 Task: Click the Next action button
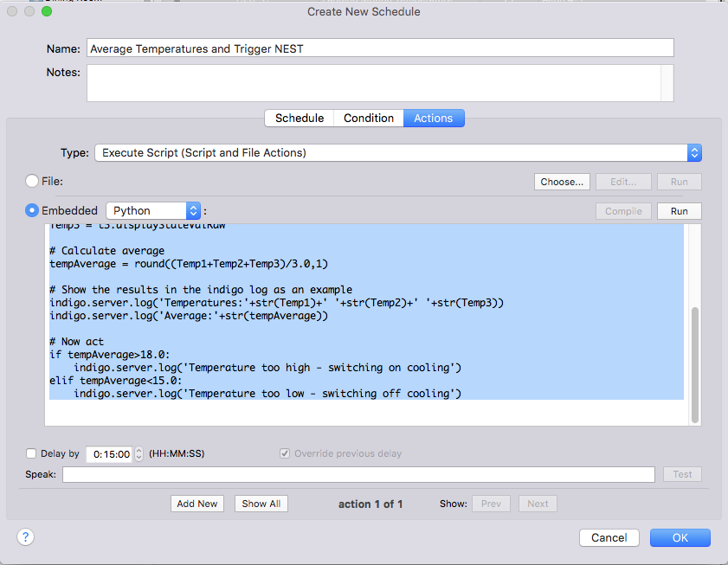click(x=538, y=504)
